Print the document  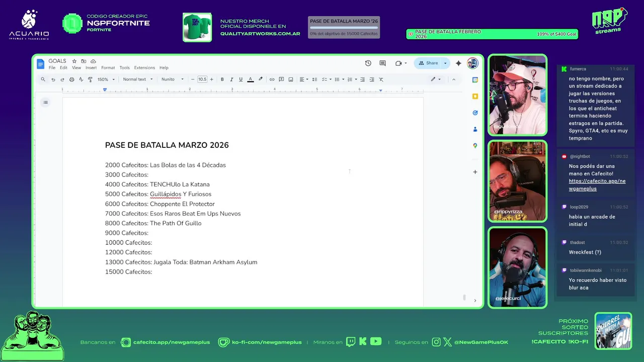[x=71, y=79]
